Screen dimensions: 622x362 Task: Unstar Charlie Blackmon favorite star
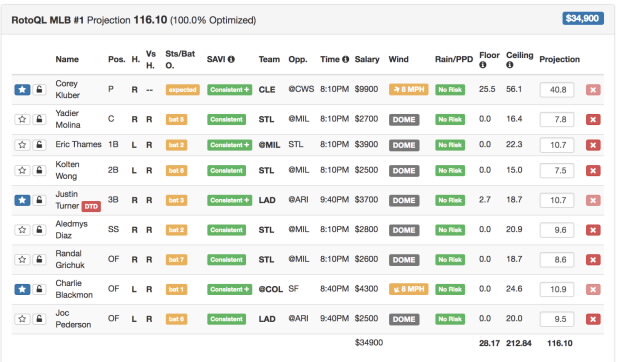click(x=22, y=289)
